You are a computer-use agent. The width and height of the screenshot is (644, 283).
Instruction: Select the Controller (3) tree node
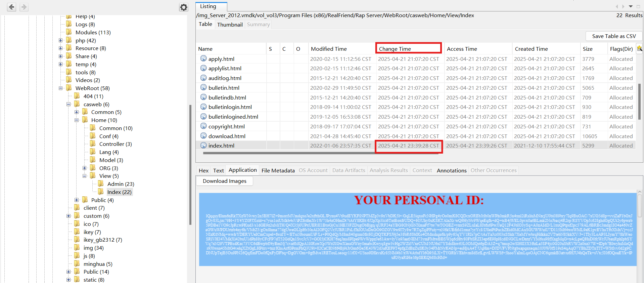coord(116,144)
